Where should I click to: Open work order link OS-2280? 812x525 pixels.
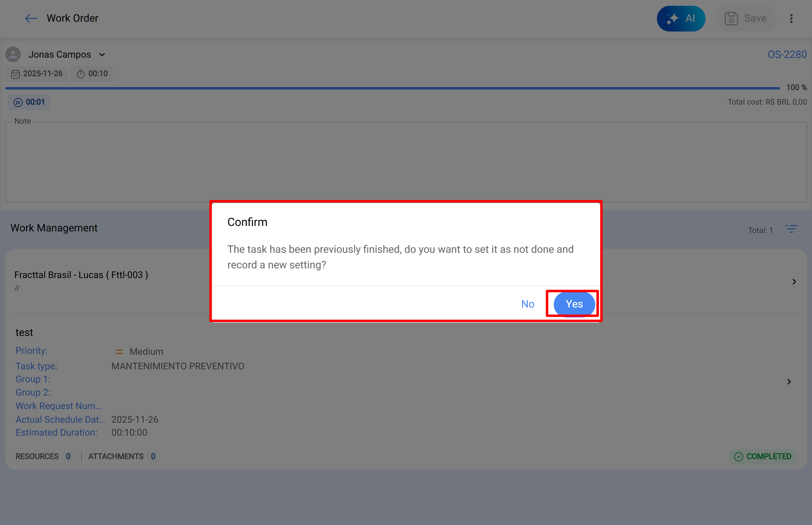(787, 55)
